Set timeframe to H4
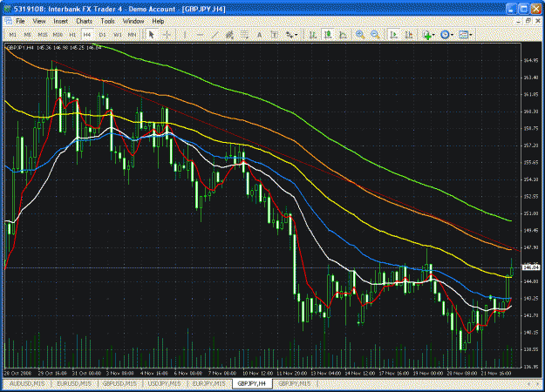Screen dimensions: 545x392 (x=87, y=35)
